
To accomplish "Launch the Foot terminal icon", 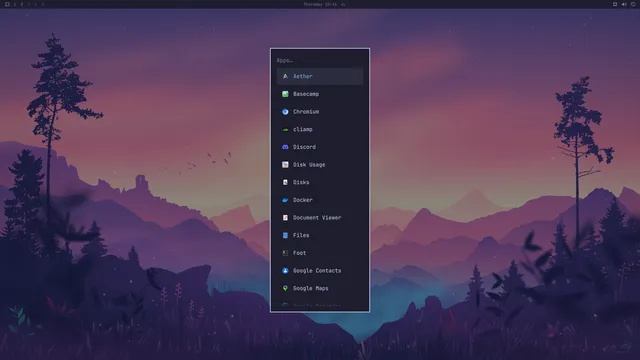I will [285, 253].
